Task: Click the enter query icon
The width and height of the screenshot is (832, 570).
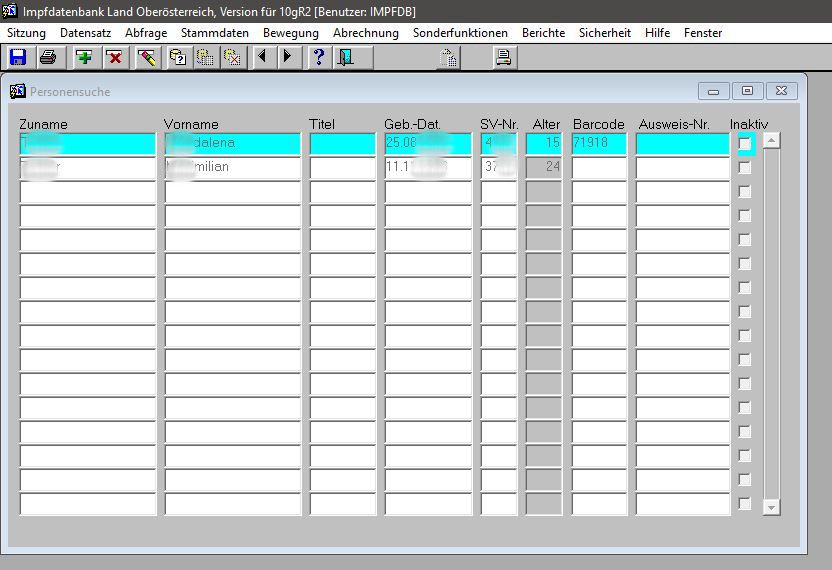Action: click(177, 57)
